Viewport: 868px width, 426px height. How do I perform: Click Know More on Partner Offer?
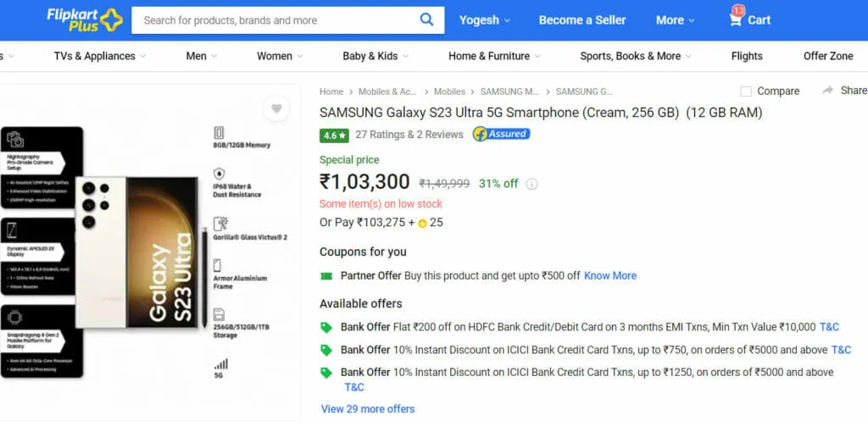coord(610,275)
